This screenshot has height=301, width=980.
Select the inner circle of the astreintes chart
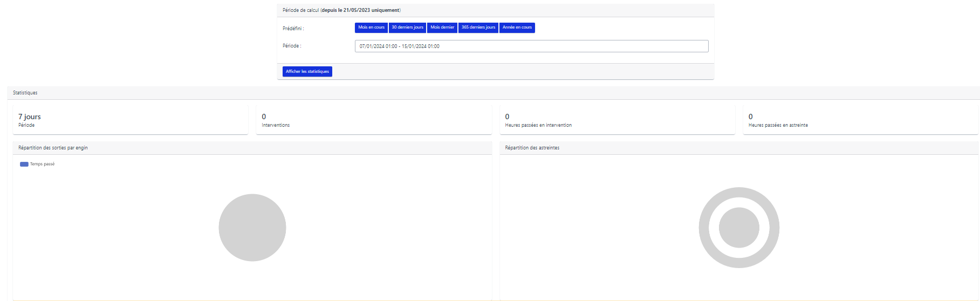pyautogui.click(x=739, y=228)
